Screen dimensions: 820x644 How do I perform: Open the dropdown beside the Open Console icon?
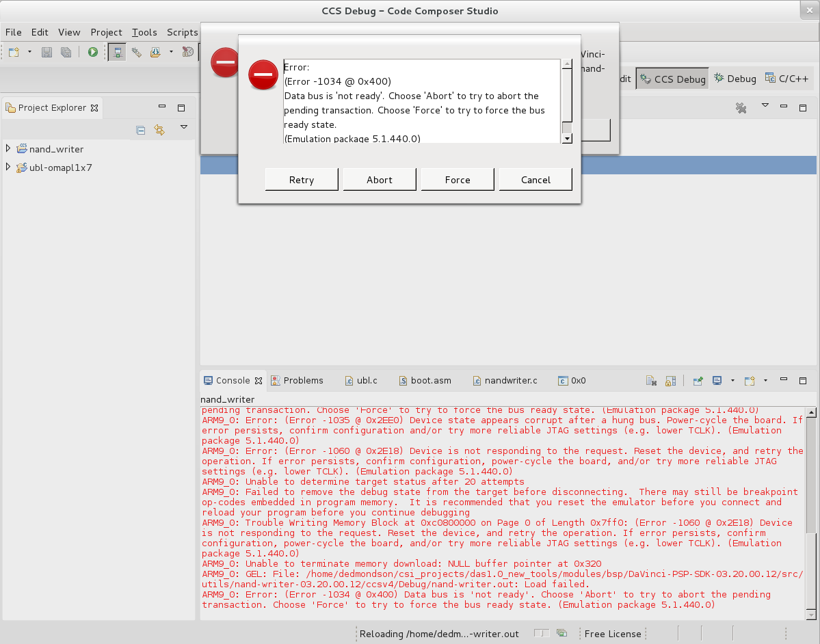(765, 381)
